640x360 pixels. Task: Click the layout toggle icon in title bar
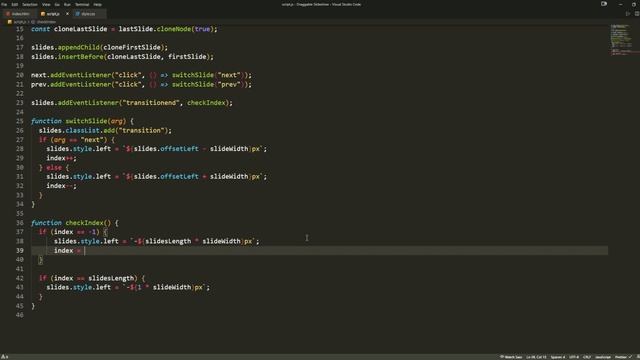(x=604, y=4)
